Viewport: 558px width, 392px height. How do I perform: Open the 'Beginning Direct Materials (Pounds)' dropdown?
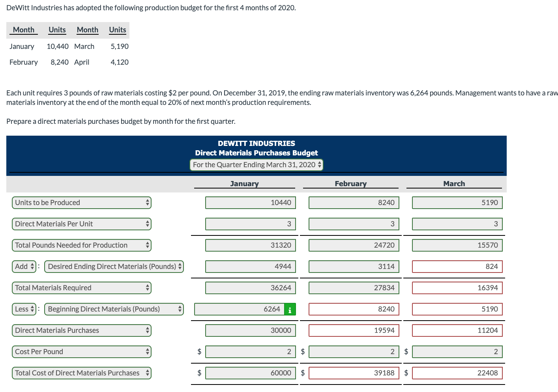(x=114, y=309)
